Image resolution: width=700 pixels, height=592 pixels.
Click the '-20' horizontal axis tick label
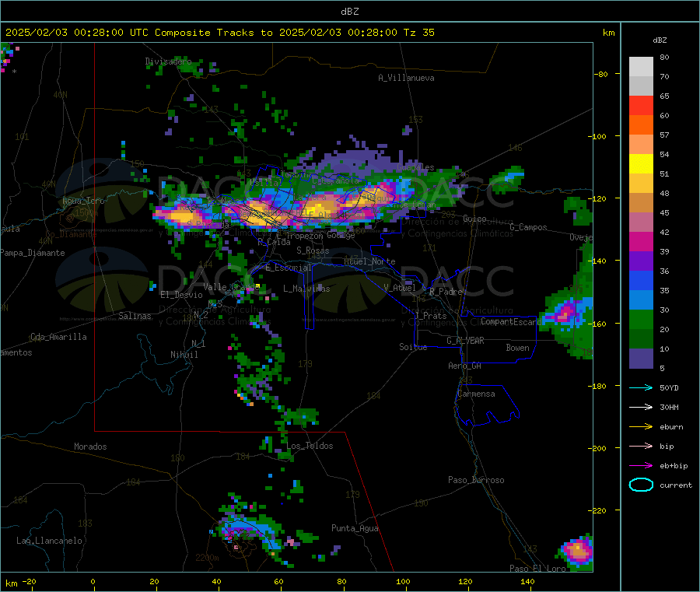pos(29,581)
